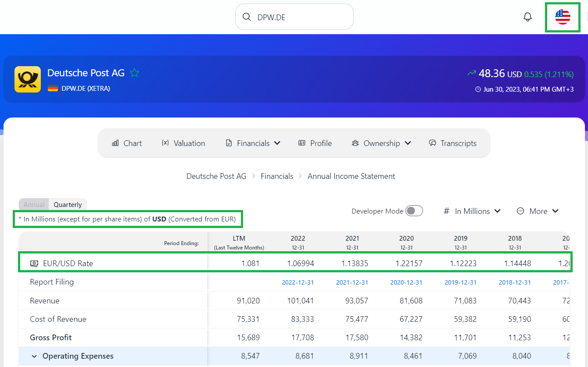Screen dimensions: 588x367
Task: Click the DPW.DE (XETRA) ticker label
Action: pos(86,88)
